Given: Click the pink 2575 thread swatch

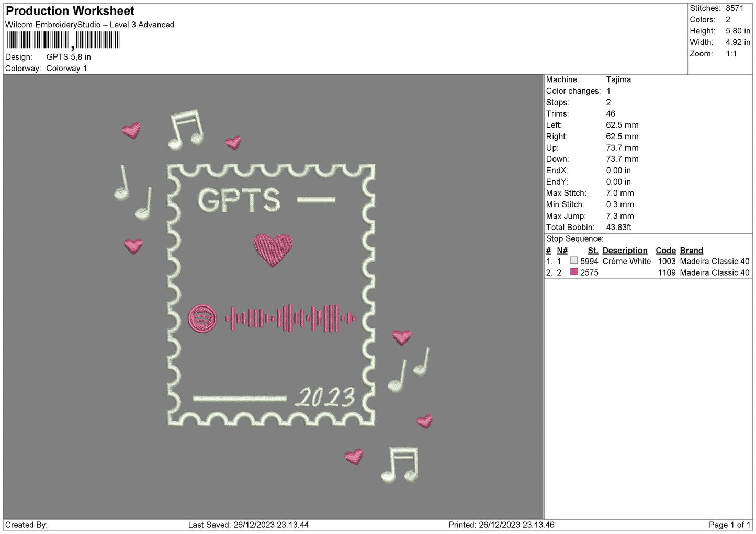Looking at the screenshot, I should pos(574,272).
